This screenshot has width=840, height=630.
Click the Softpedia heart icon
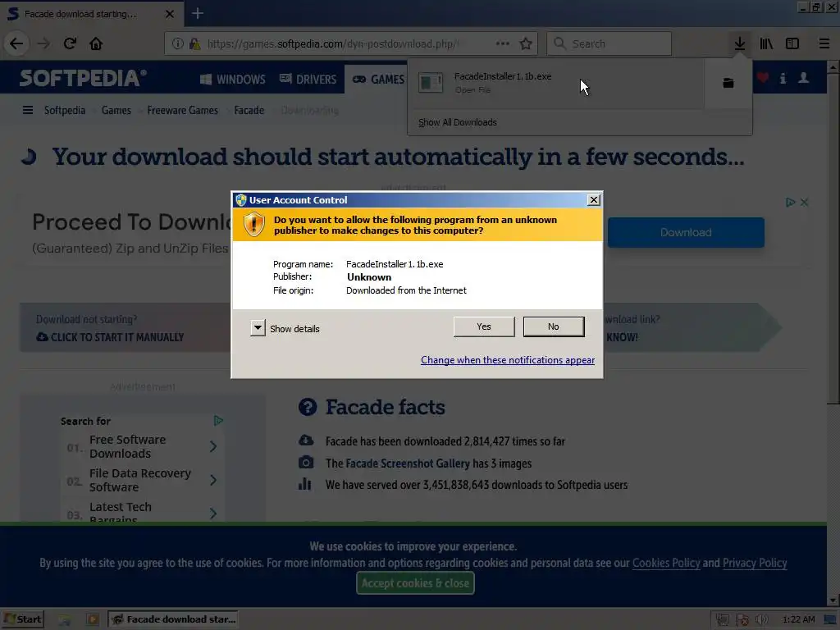click(763, 78)
